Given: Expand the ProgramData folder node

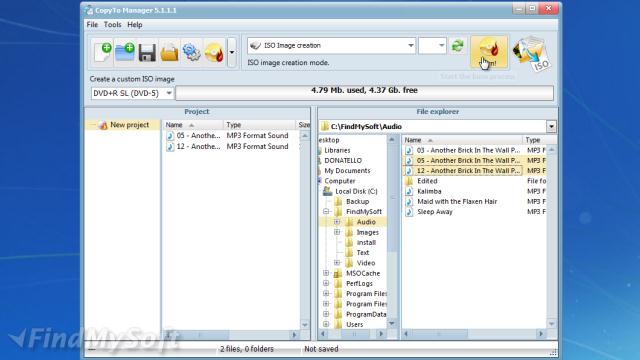Looking at the screenshot, I should pos(326,314).
